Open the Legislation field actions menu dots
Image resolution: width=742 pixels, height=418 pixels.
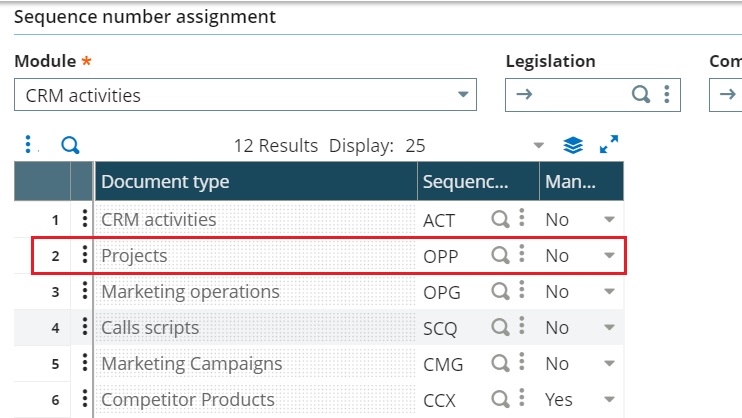[666, 94]
